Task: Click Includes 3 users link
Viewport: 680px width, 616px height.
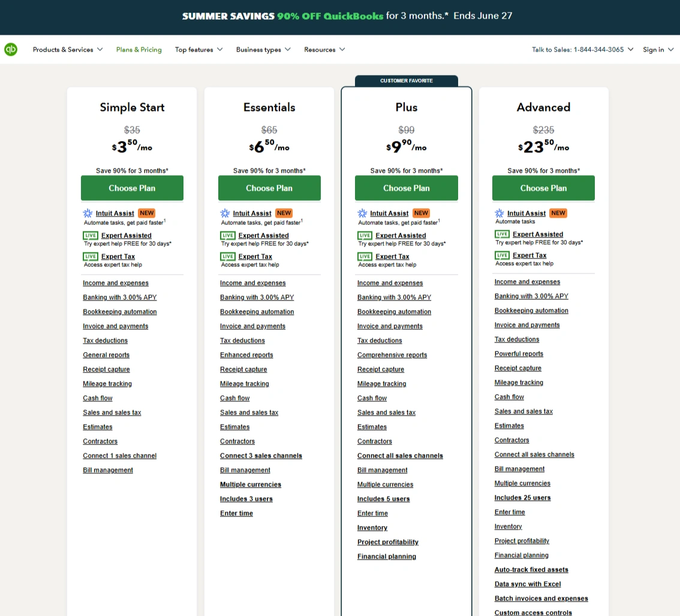Action: point(246,499)
